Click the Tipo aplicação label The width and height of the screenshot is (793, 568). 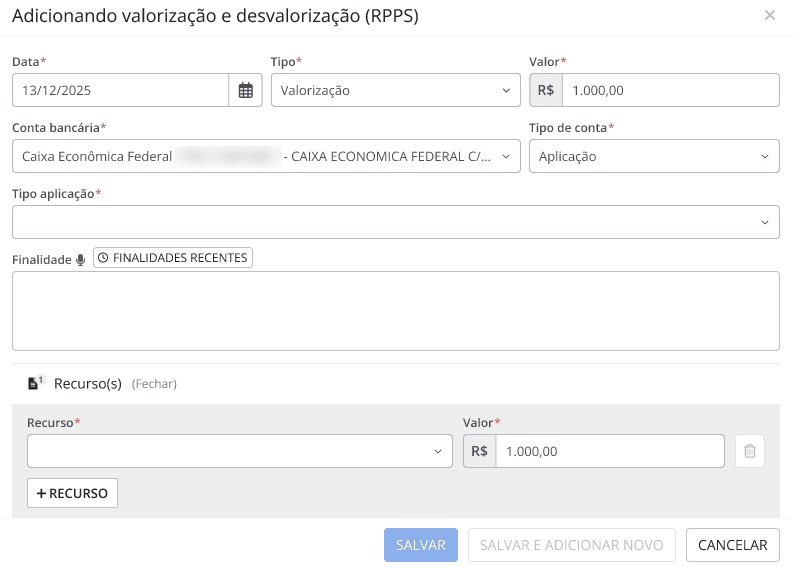click(53, 194)
